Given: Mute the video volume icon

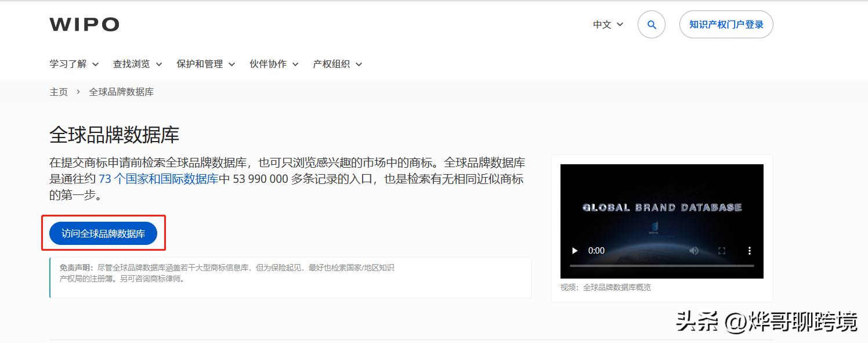Looking at the screenshot, I should point(694,251).
